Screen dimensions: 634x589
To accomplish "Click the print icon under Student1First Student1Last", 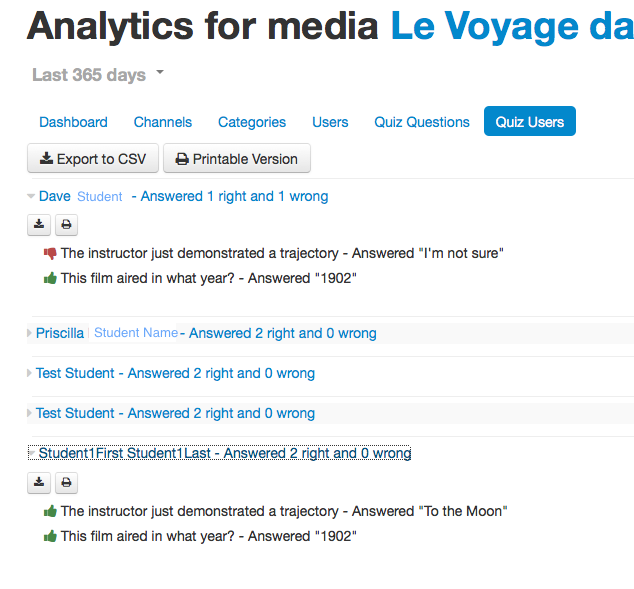I will click(x=66, y=483).
